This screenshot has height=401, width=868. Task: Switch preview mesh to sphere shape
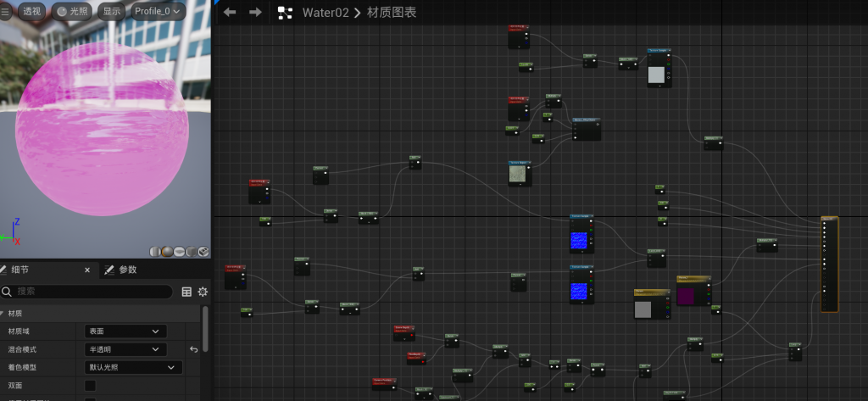coord(168,252)
